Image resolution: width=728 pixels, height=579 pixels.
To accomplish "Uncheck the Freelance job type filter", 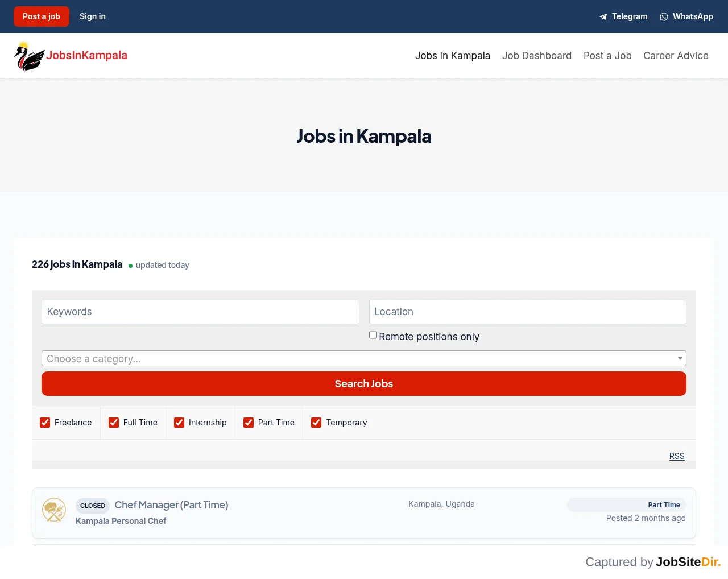I will [x=45, y=423].
